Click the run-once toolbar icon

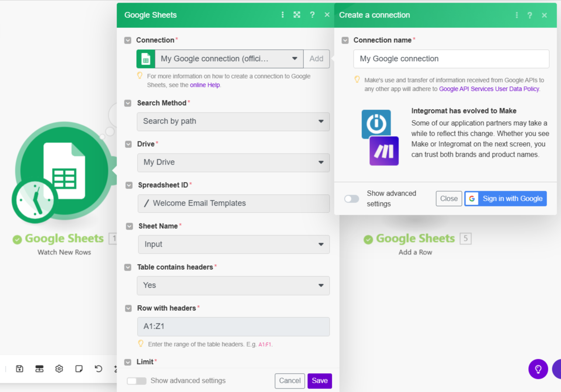pos(39,369)
